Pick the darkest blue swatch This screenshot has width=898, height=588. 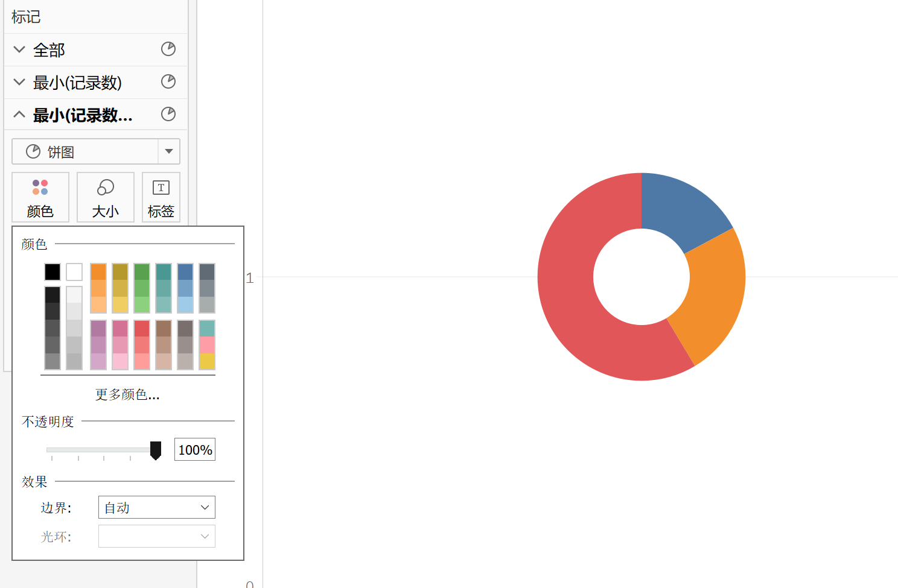pos(185,272)
